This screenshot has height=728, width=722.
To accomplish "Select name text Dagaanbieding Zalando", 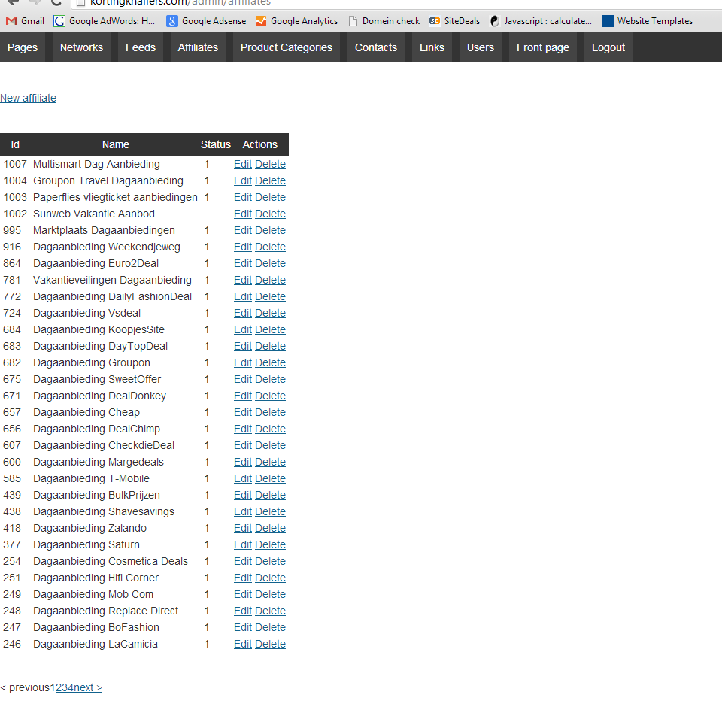I will coord(89,529).
